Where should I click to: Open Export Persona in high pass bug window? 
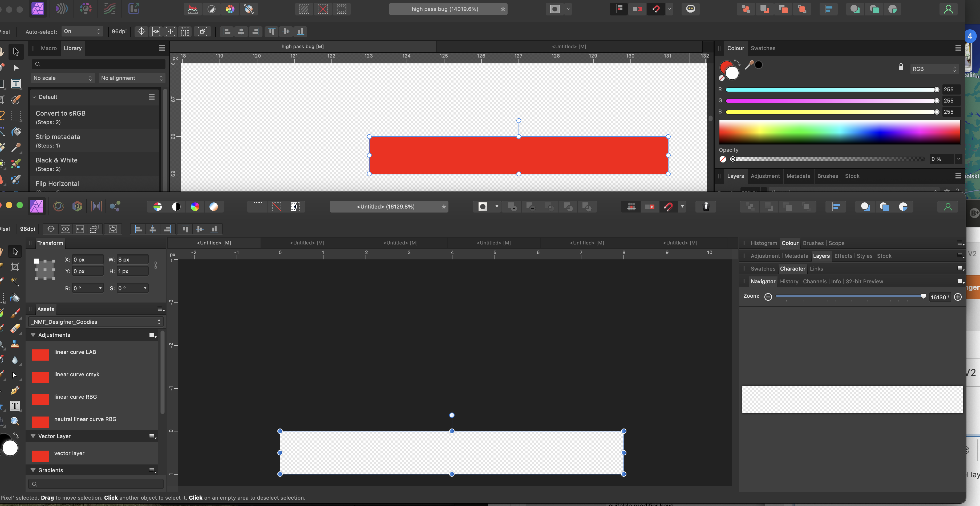pyautogui.click(x=133, y=9)
